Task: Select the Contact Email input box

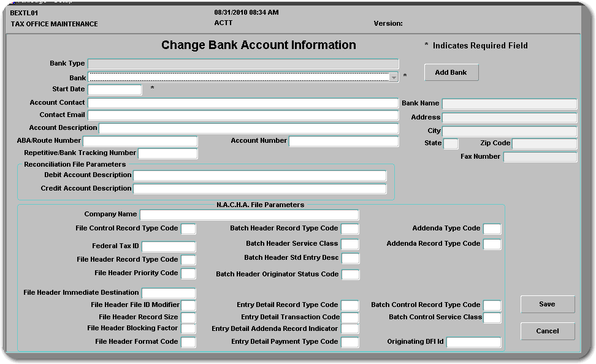Action: [x=243, y=115]
